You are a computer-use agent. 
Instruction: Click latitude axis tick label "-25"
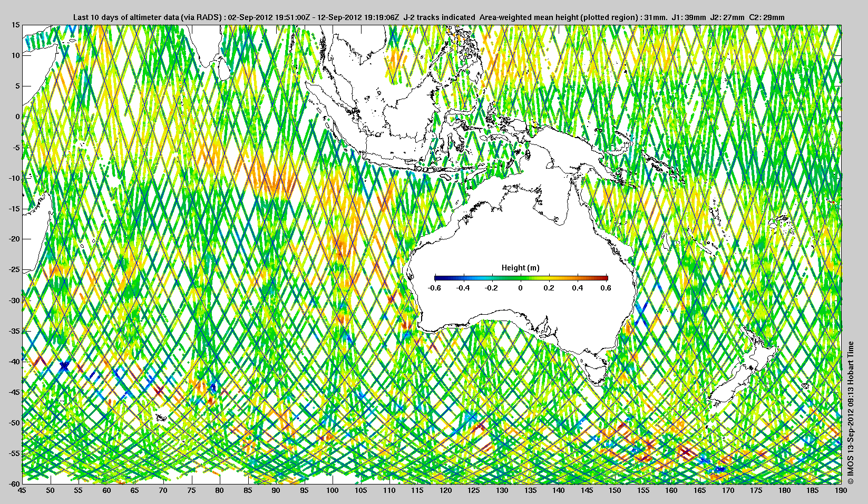click(14, 269)
